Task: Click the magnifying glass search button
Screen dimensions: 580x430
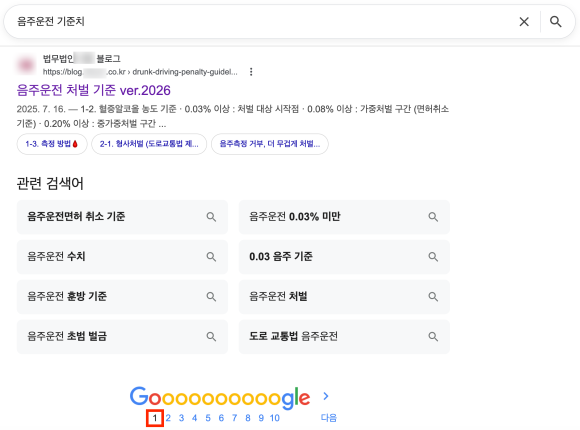Action: [556, 22]
